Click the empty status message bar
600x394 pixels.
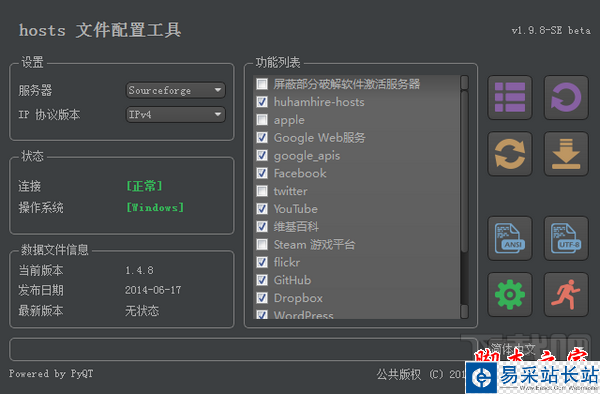243,349
